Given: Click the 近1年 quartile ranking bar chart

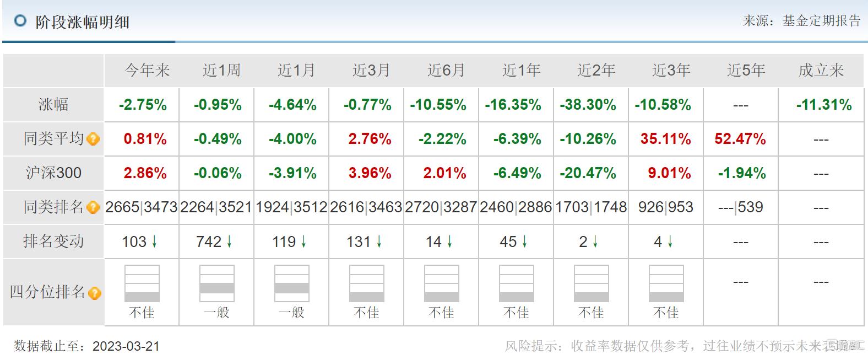Looking at the screenshot, I should point(517,283).
